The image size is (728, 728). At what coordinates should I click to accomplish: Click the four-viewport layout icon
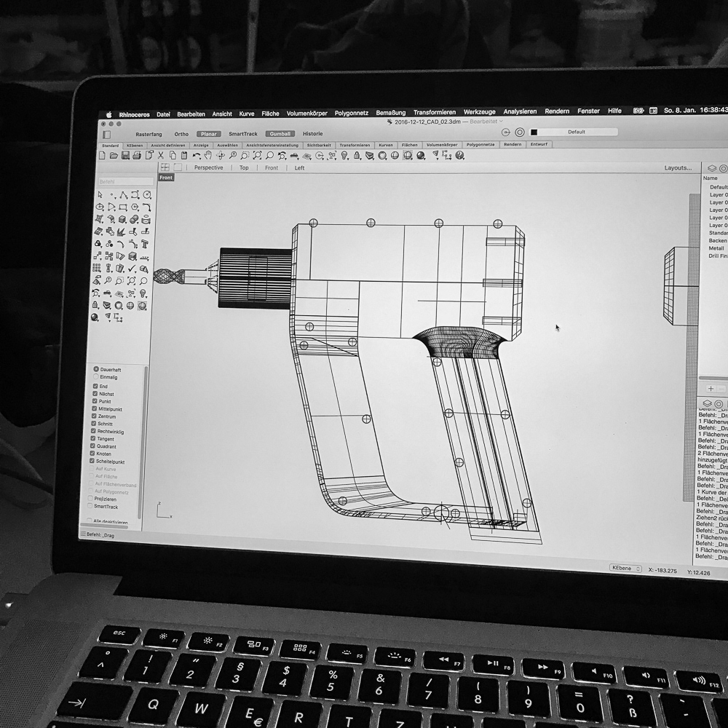(x=165, y=167)
